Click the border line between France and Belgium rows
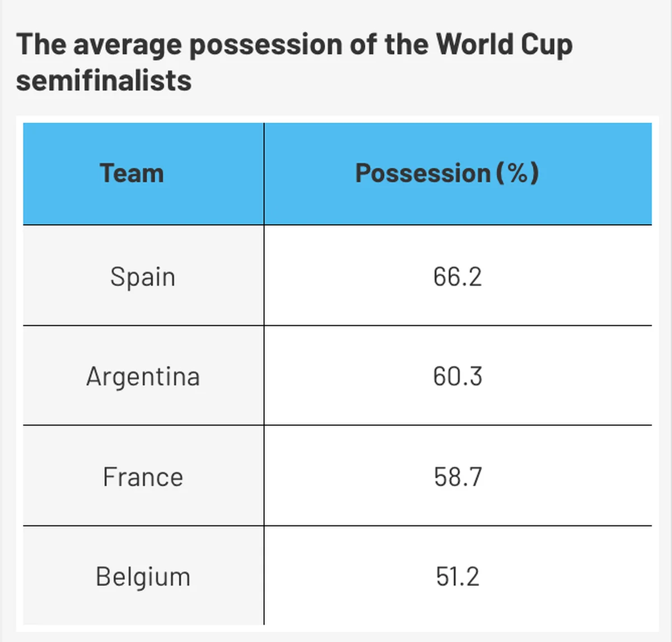Image resolution: width=672 pixels, height=642 pixels. click(x=338, y=525)
